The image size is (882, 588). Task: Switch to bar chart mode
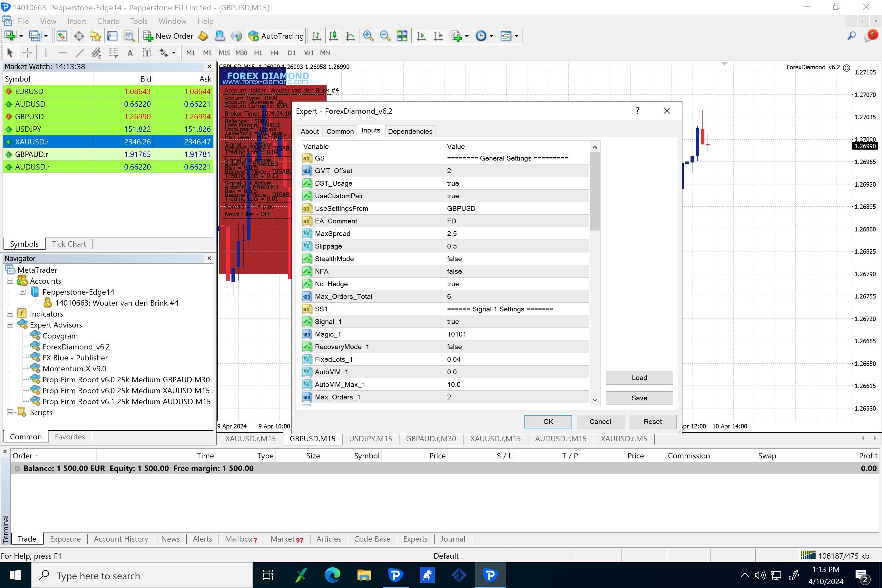(x=317, y=36)
